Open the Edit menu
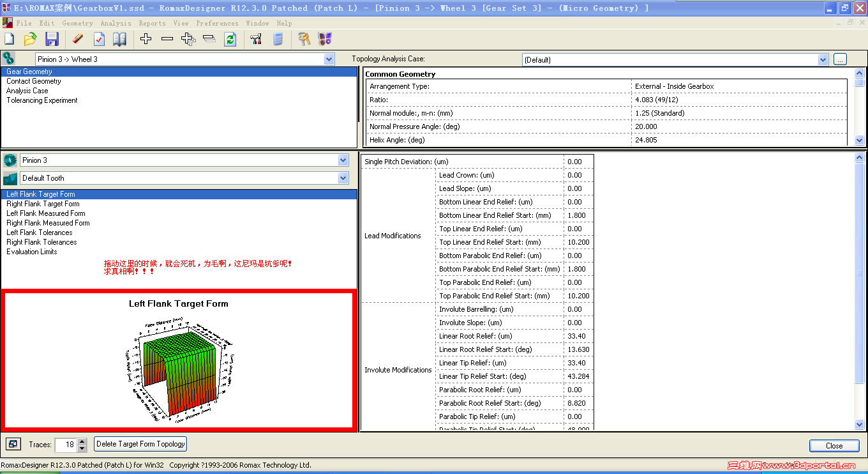 47,23
